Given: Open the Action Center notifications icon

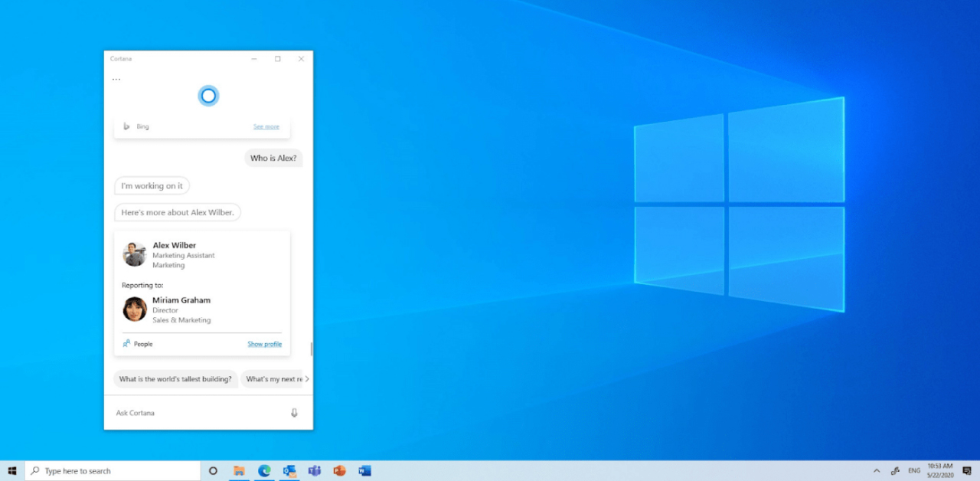Looking at the screenshot, I should [x=967, y=471].
